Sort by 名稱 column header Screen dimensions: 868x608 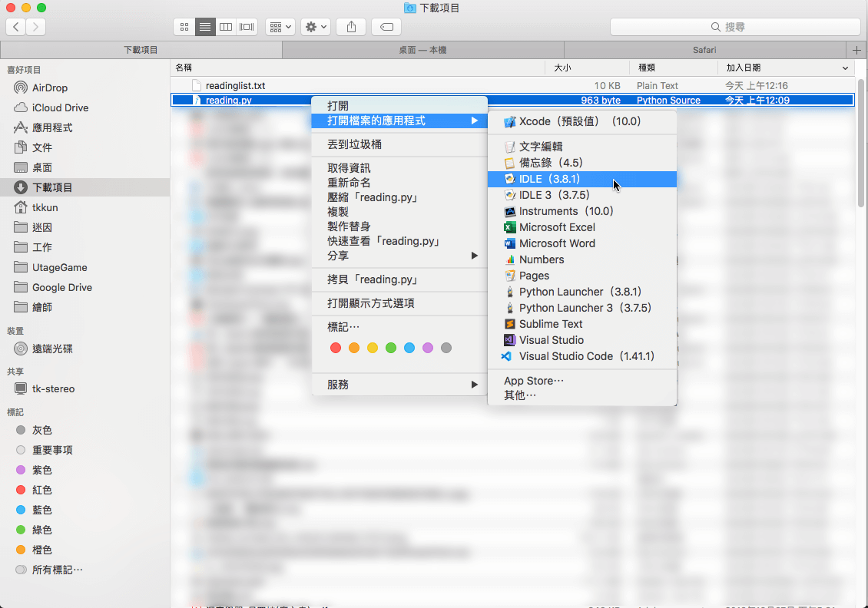tap(358, 68)
